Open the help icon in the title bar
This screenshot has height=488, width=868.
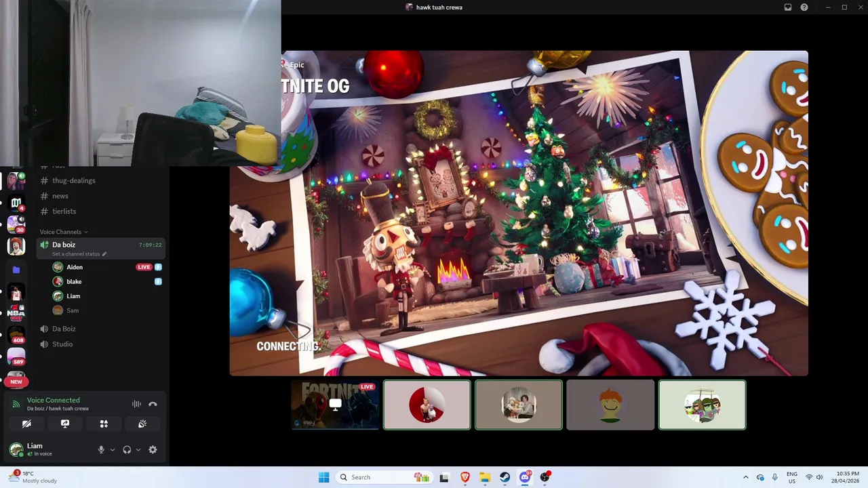(x=804, y=7)
